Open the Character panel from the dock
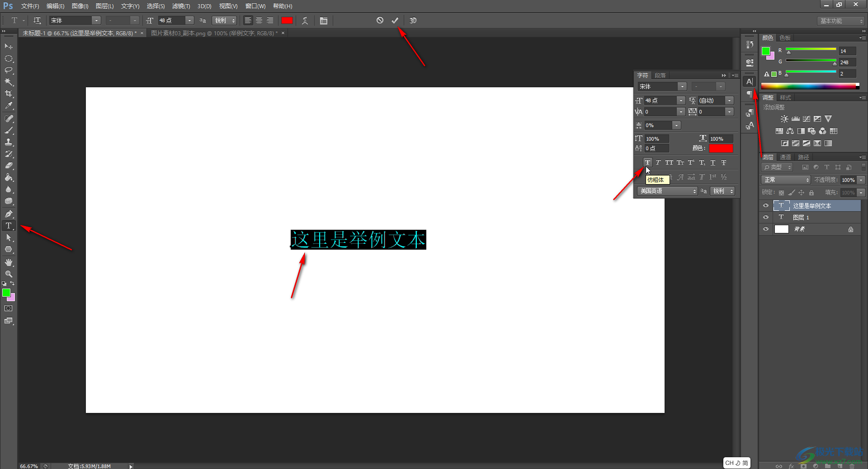 (750, 81)
